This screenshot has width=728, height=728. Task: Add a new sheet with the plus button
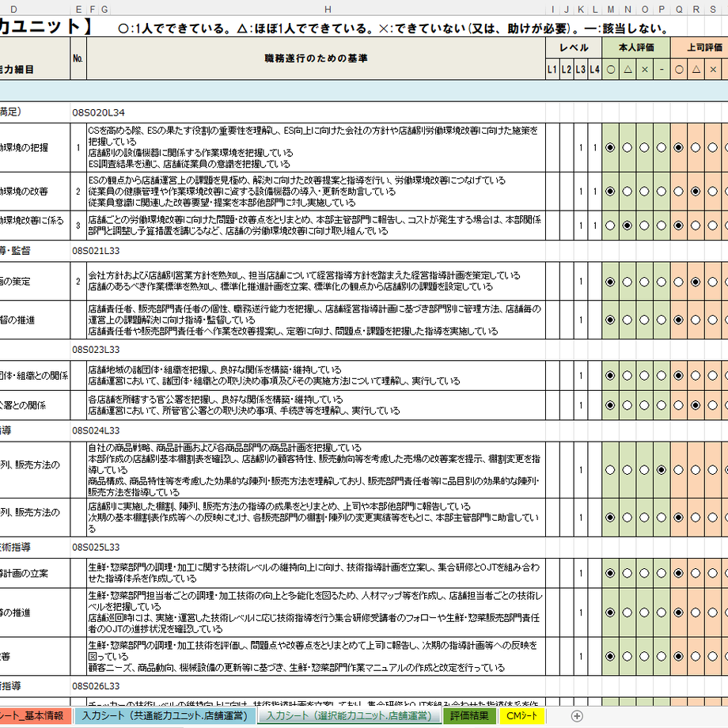(x=577, y=716)
